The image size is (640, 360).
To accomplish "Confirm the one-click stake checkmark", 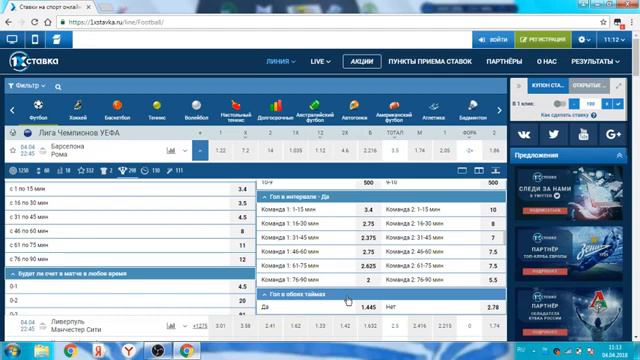I will pyautogui.click(x=618, y=104).
